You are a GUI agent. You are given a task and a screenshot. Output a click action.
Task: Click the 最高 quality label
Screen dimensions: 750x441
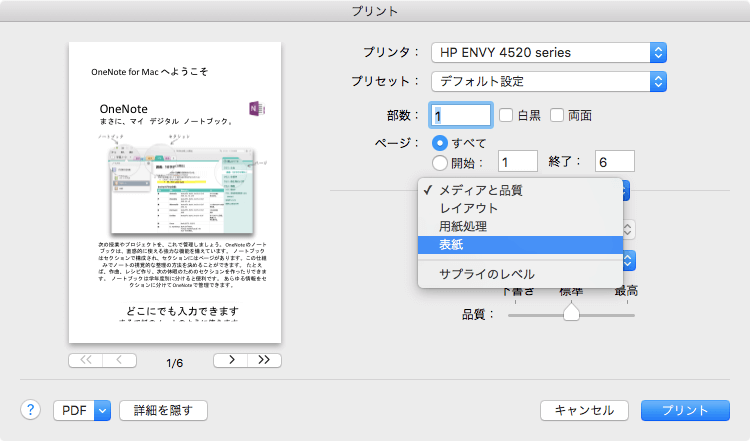(x=626, y=291)
